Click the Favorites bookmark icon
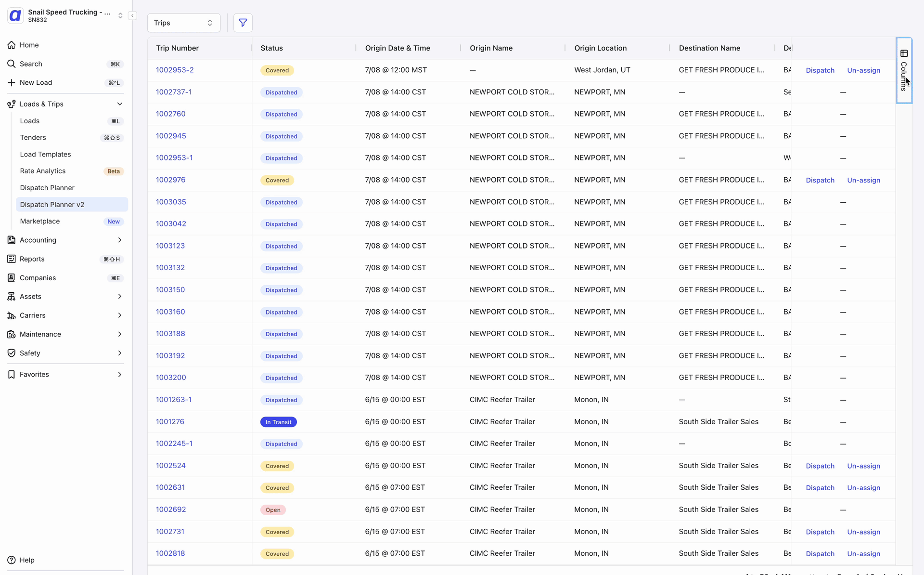 click(x=12, y=374)
